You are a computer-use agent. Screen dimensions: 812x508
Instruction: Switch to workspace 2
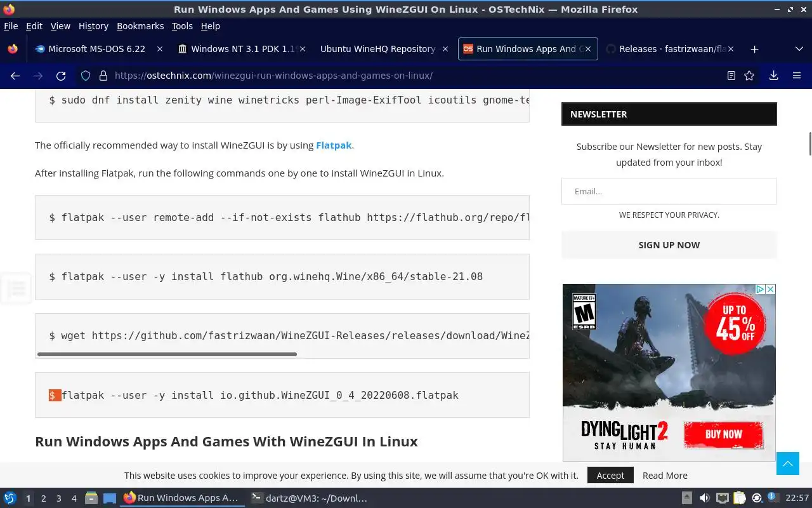pyautogui.click(x=43, y=498)
